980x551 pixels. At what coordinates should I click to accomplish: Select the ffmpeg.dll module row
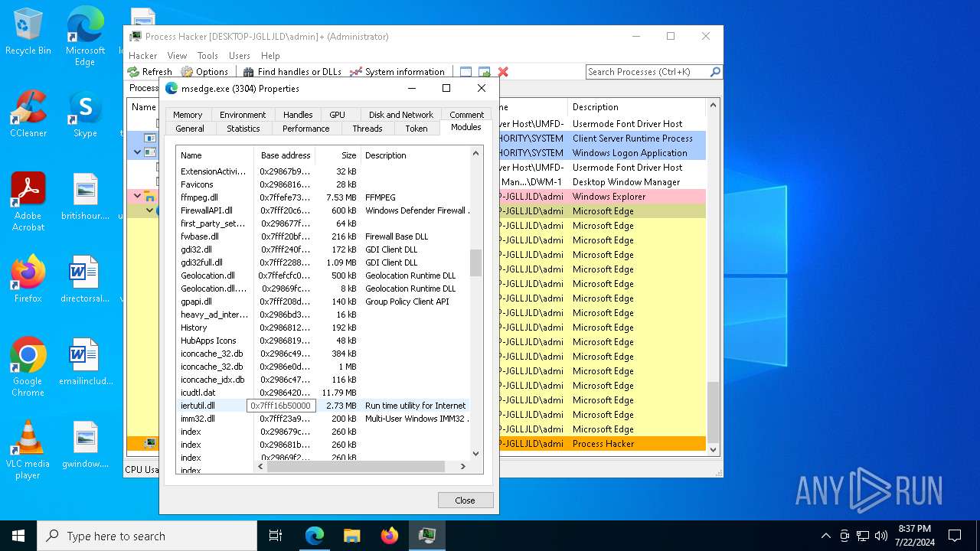pos(322,197)
